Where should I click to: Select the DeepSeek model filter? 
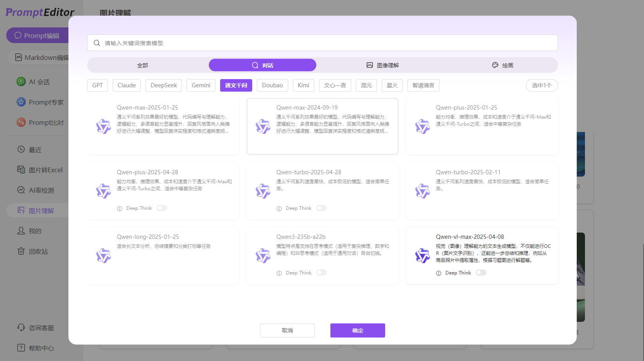163,85
